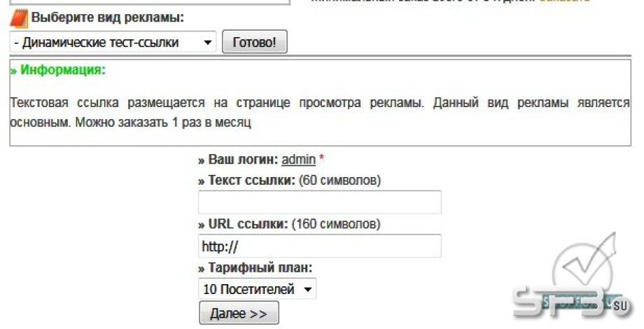Open the admin login link
Viewport: 644px width, 329px height.
pos(299,160)
